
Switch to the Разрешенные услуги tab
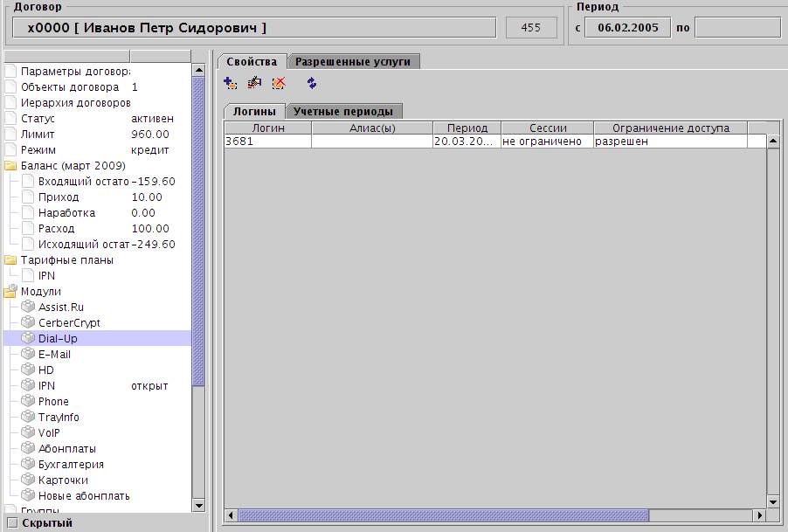[x=353, y=61]
